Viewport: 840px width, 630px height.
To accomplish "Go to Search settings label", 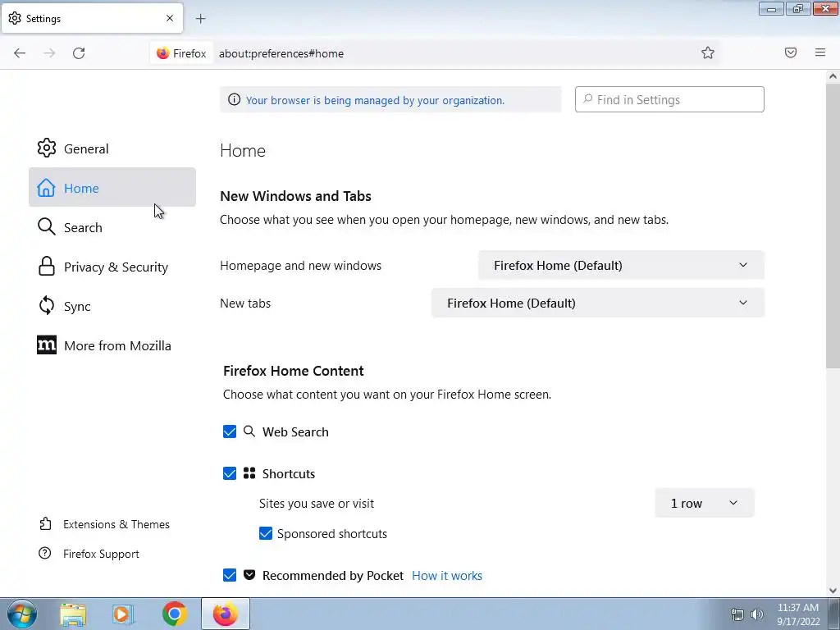I will (x=83, y=228).
